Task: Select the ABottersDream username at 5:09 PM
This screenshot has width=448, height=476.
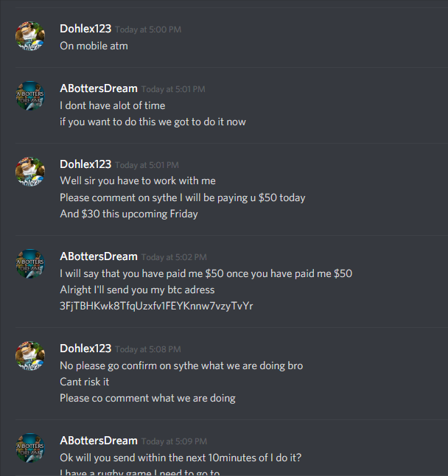Action: click(x=99, y=441)
